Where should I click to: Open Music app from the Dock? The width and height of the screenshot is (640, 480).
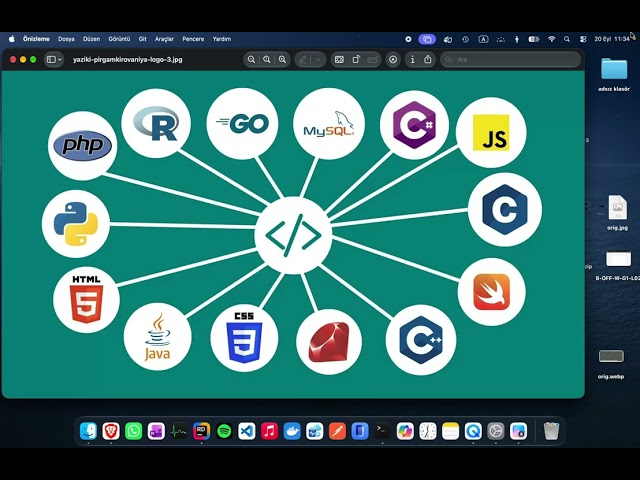click(x=269, y=431)
